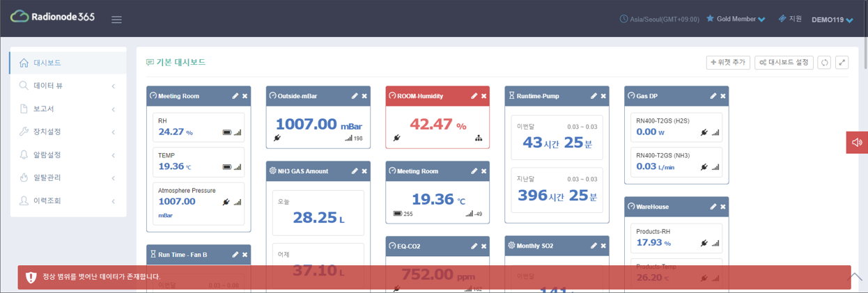868x293 pixels.
Task: Click the warning shield icon in alert banner
Action: (31, 277)
